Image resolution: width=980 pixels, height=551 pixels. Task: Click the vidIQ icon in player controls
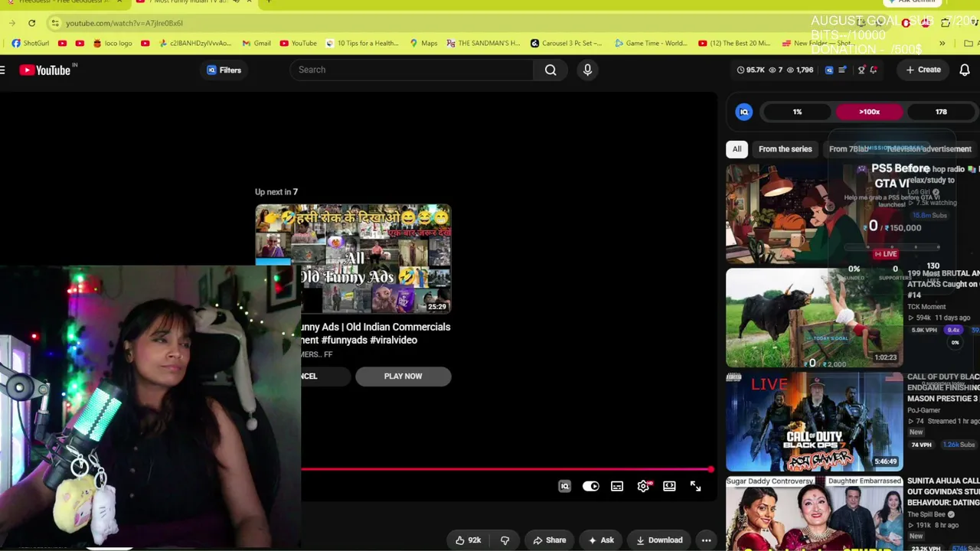pyautogui.click(x=564, y=487)
